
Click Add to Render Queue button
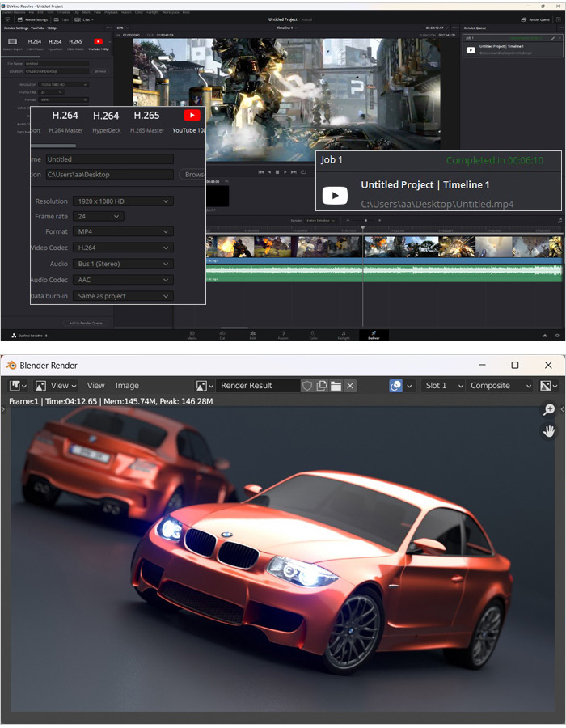click(x=86, y=323)
